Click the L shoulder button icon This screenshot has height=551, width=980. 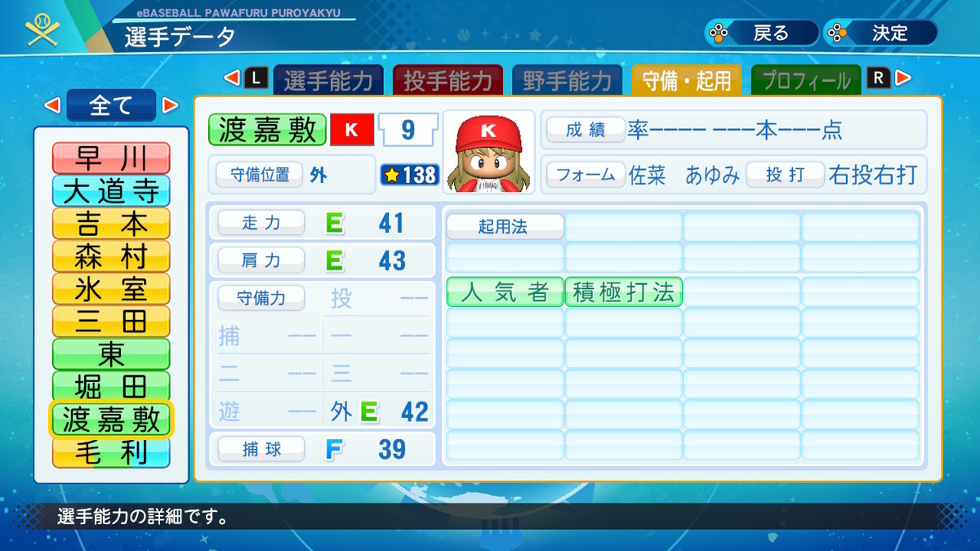click(x=256, y=78)
